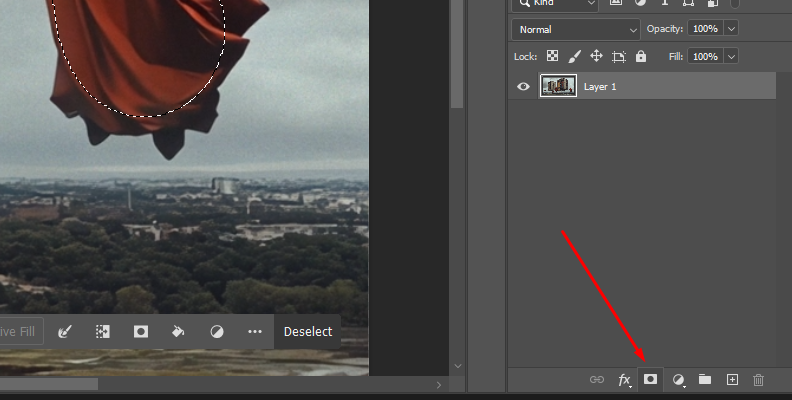Create a new group folder

(x=705, y=380)
